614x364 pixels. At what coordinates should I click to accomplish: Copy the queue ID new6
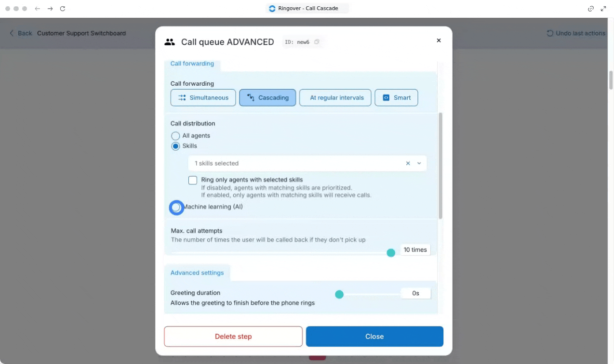tap(317, 42)
